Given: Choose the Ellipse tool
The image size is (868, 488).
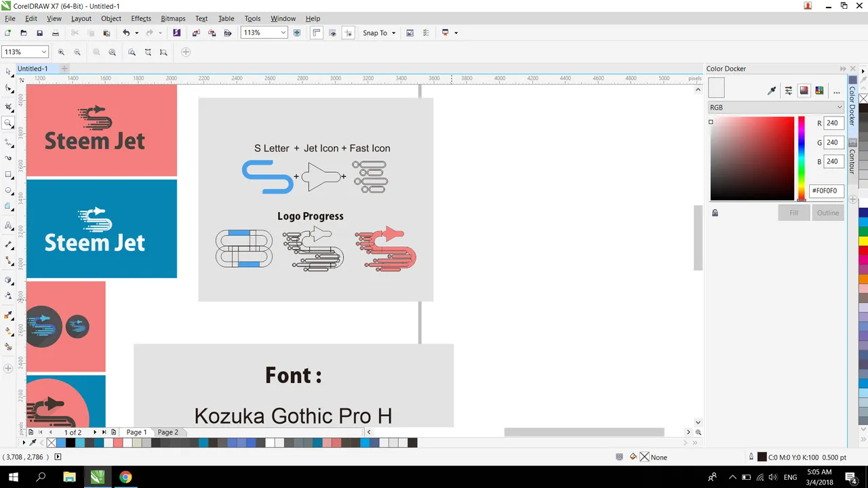Looking at the screenshot, I should click(x=8, y=190).
